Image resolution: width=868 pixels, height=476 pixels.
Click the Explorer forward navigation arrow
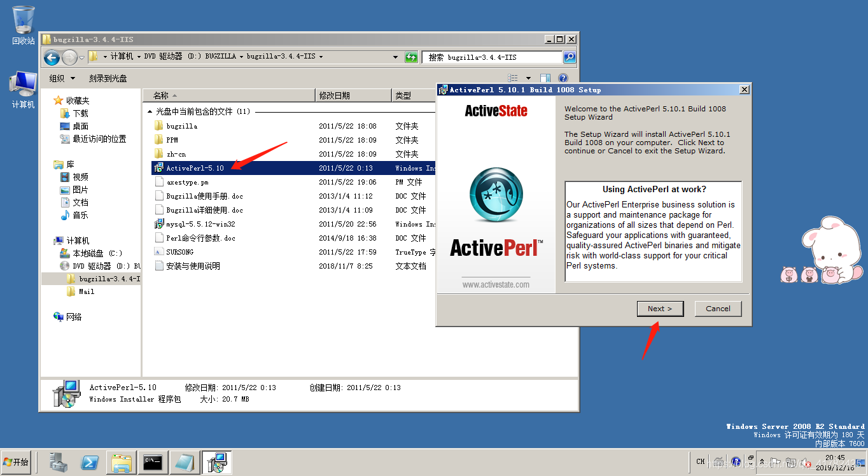pyautogui.click(x=69, y=57)
